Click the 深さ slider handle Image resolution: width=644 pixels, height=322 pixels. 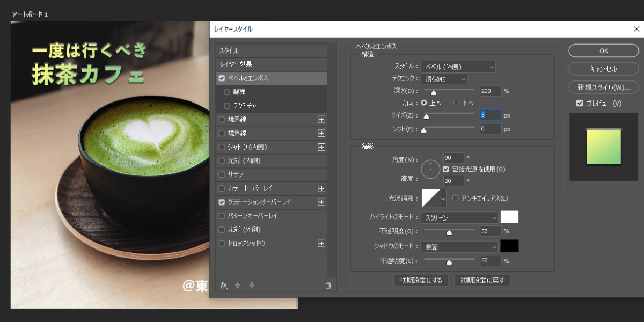pos(434,92)
